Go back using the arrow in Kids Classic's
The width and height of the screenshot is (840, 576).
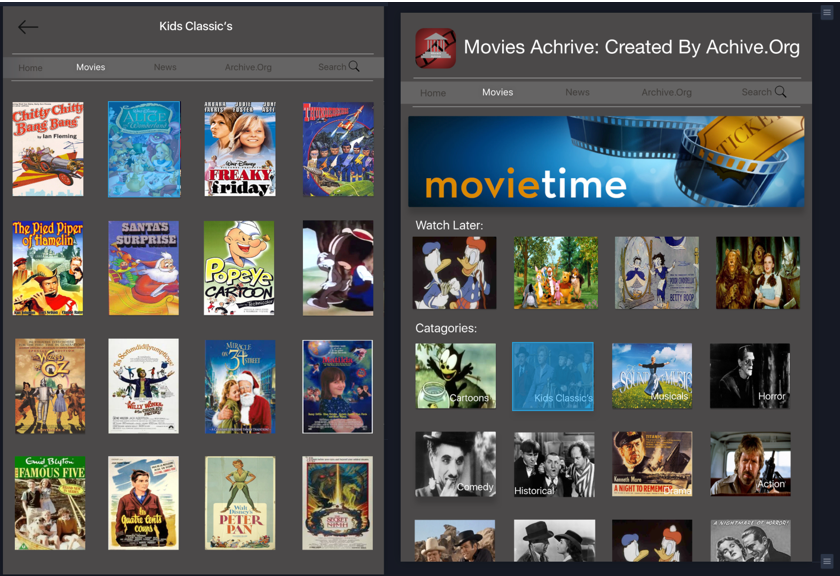27,27
